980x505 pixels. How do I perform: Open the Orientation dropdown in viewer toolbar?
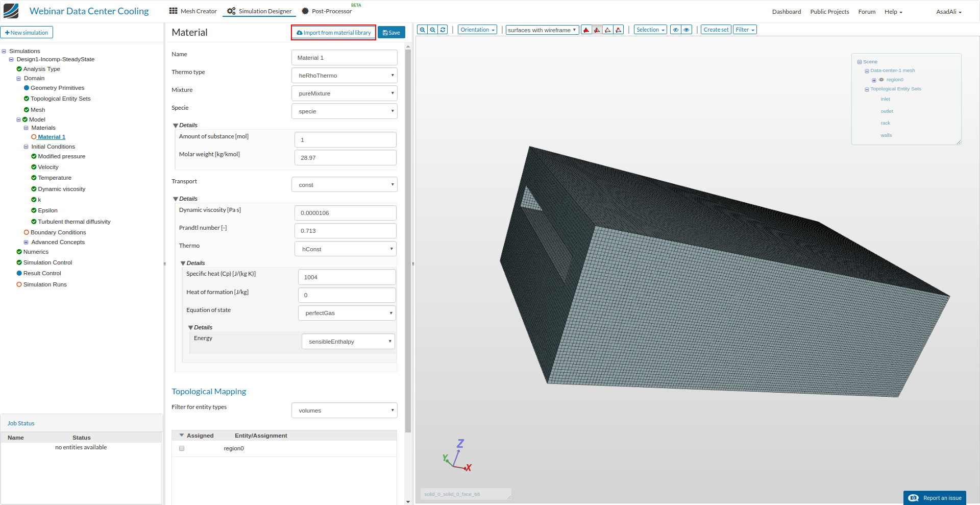tap(477, 30)
